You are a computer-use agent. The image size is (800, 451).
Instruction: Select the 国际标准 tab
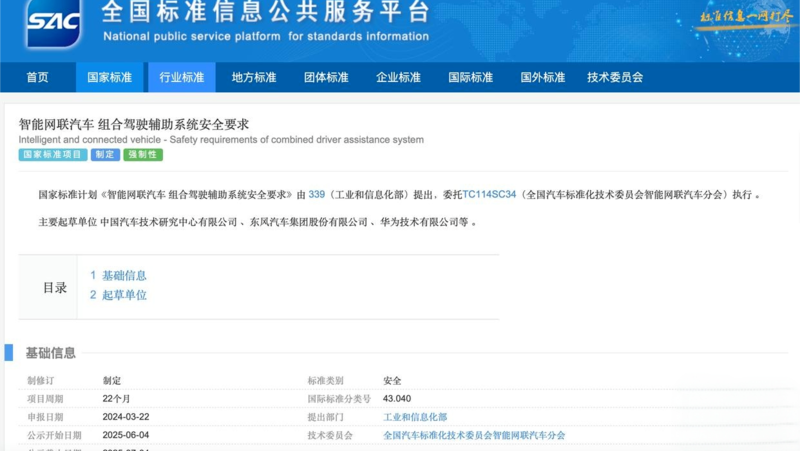coord(471,78)
